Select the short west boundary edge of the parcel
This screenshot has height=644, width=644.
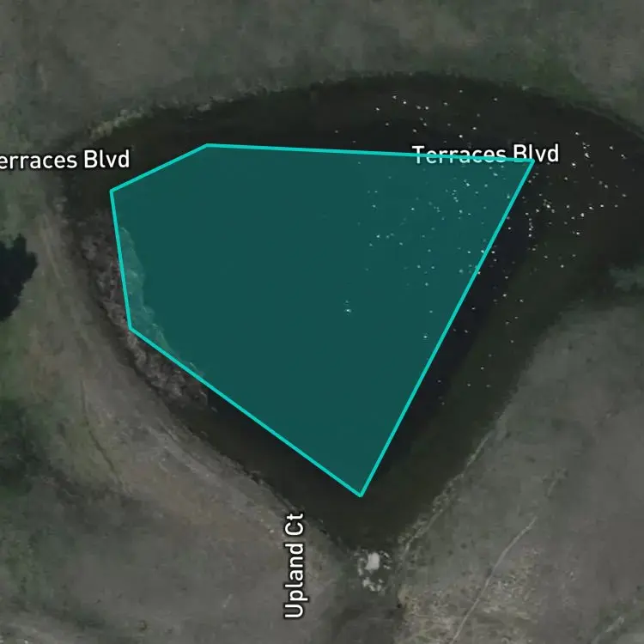click(x=121, y=259)
